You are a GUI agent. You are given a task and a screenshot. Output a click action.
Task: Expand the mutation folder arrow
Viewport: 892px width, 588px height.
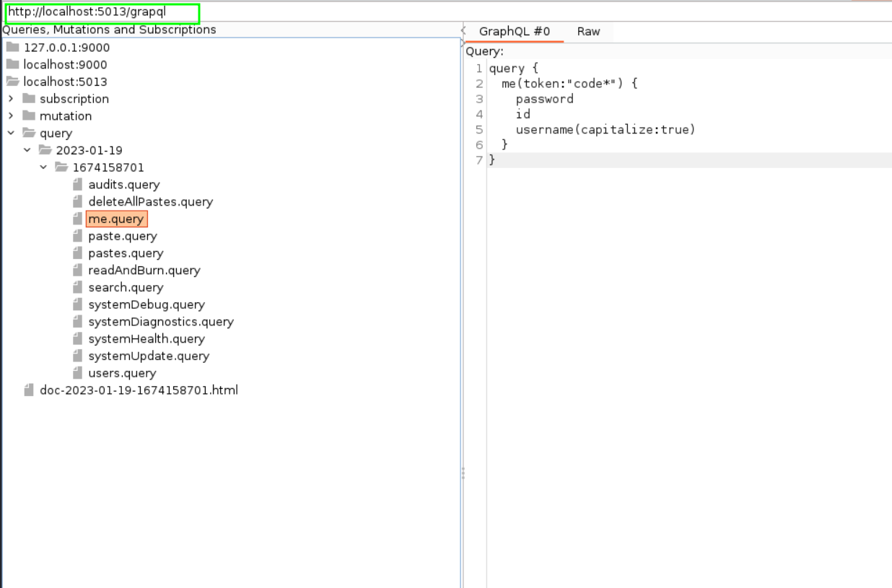coord(11,116)
